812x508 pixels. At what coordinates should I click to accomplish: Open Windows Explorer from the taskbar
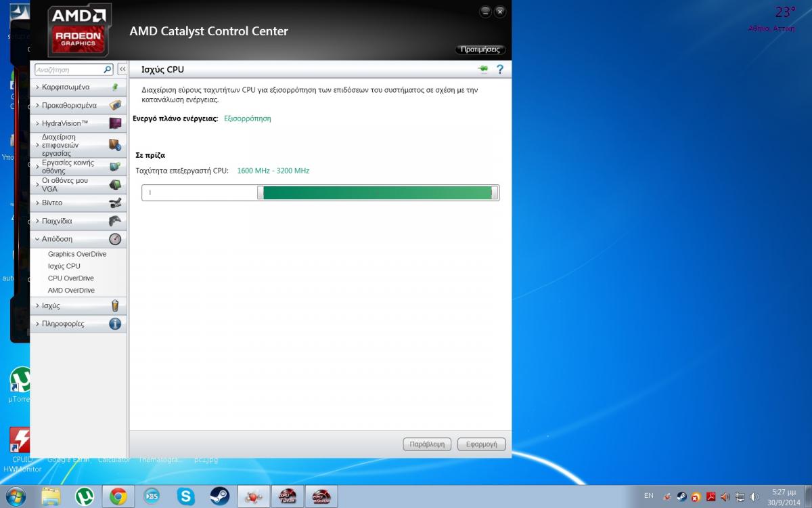point(51,496)
